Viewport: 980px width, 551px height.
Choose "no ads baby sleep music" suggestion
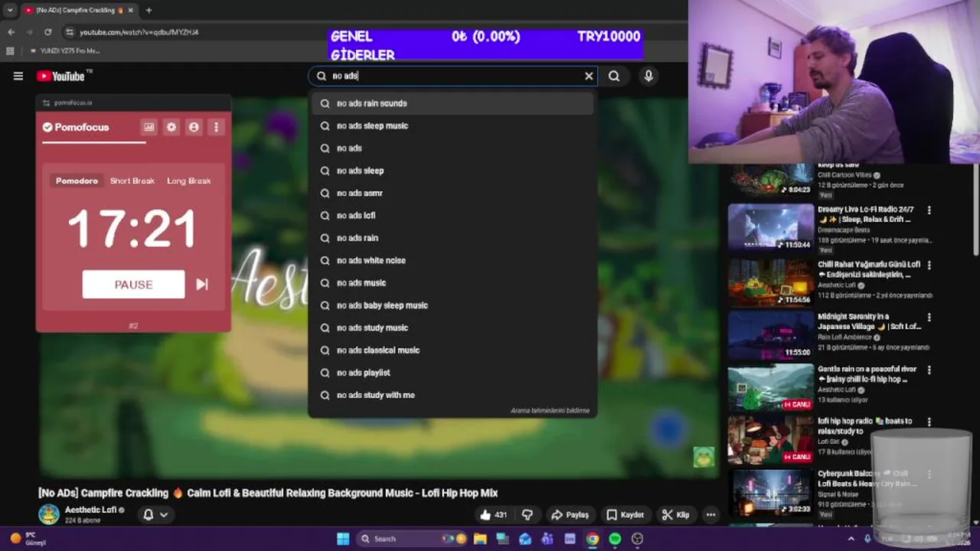pos(452,305)
